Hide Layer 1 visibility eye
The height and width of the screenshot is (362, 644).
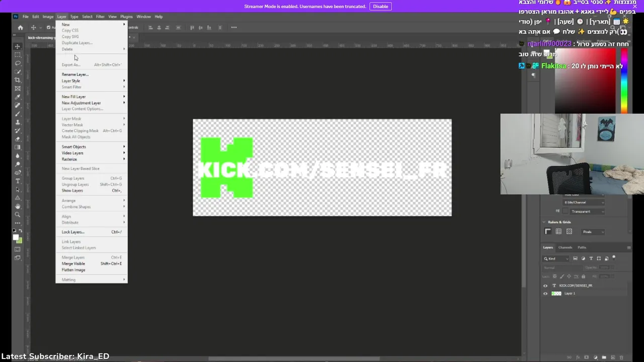[x=545, y=294]
